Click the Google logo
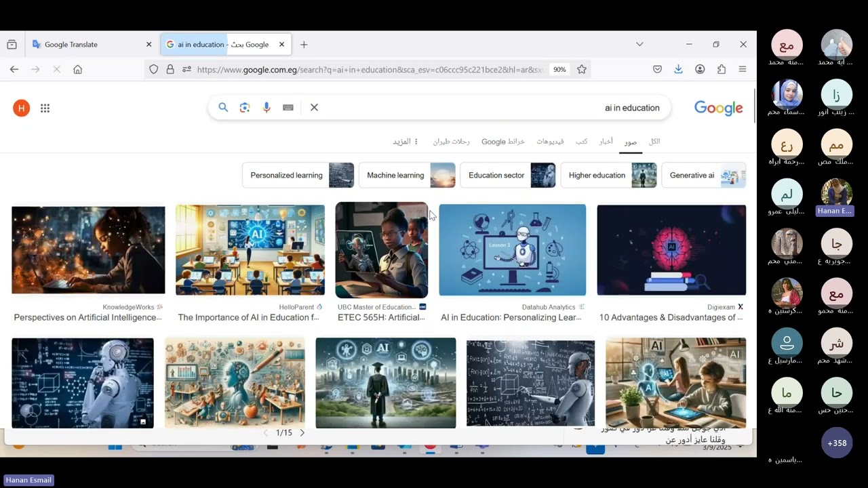868x488 pixels. pos(719,108)
